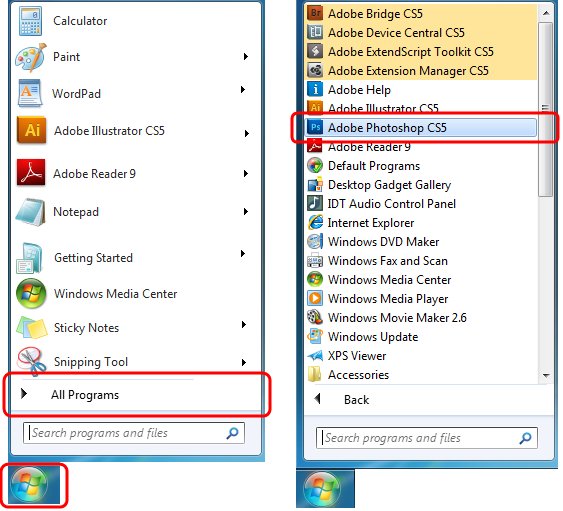Image resolution: width=563 pixels, height=511 pixels.
Task: Click the programs list scroll up arrow
Action: pyautogui.click(x=546, y=13)
